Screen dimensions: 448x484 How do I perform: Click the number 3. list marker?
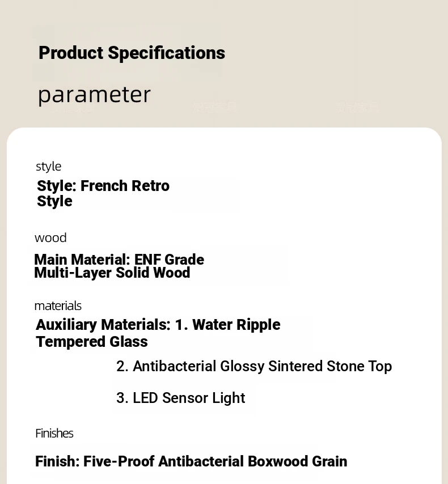(x=122, y=398)
